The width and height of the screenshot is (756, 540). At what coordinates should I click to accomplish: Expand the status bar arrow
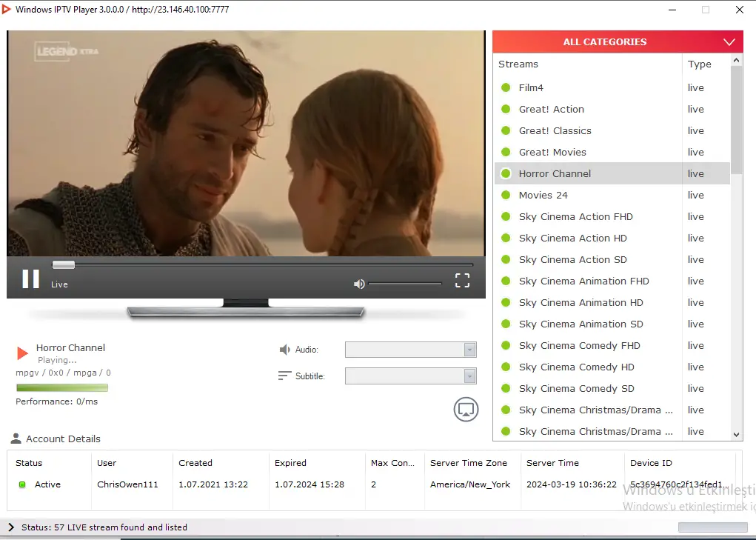pyautogui.click(x=11, y=527)
